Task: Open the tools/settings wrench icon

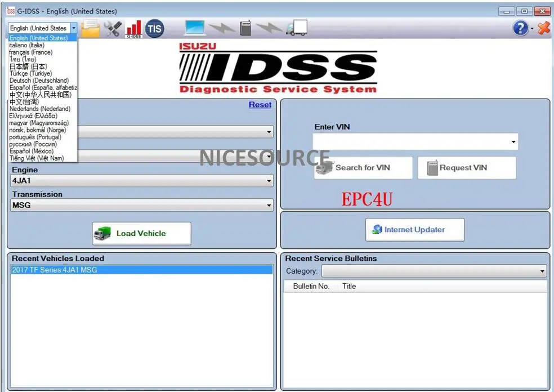Action: [113, 28]
